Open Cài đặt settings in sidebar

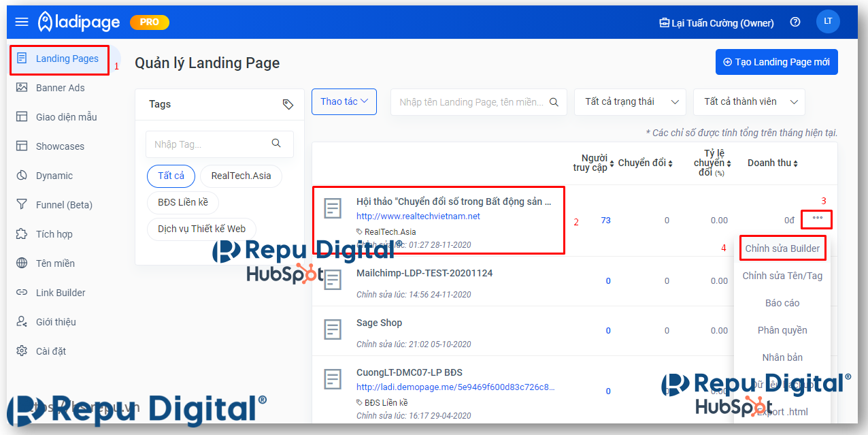point(51,351)
